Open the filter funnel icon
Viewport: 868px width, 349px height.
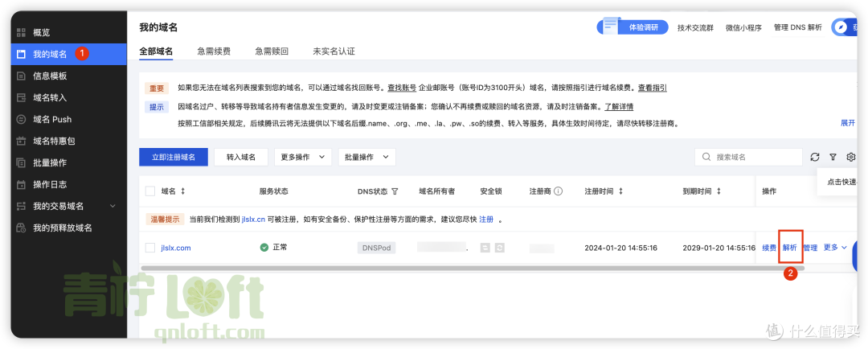(833, 157)
